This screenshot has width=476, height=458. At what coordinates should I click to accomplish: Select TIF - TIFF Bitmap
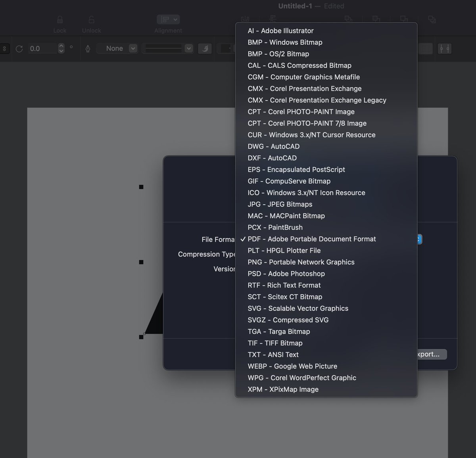pos(326,343)
